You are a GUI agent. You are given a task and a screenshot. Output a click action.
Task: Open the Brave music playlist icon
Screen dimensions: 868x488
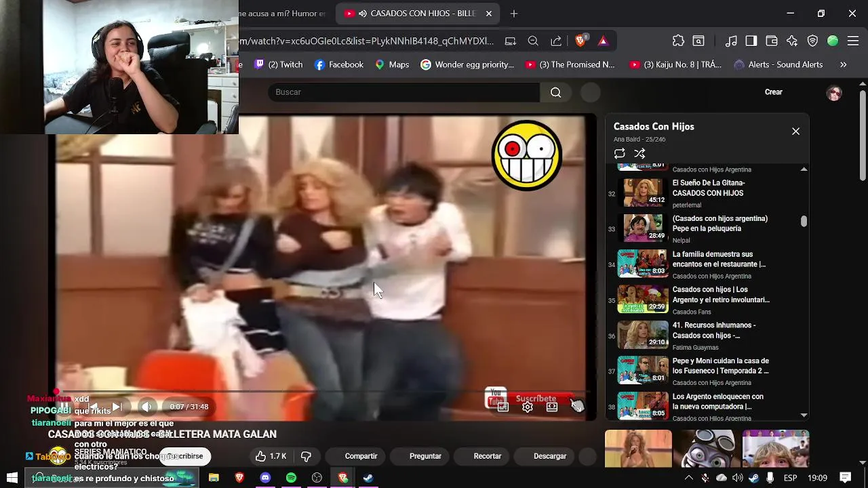coord(731,41)
